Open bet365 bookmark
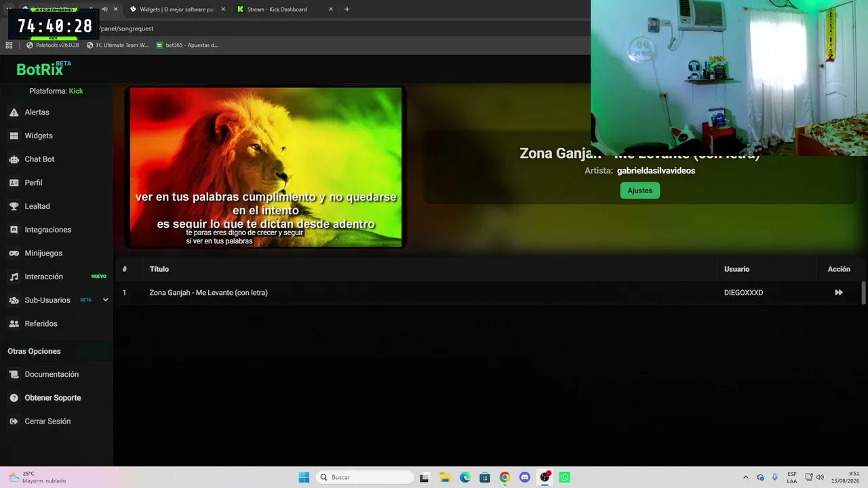The height and width of the screenshot is (488, 868). coord(187,45)
